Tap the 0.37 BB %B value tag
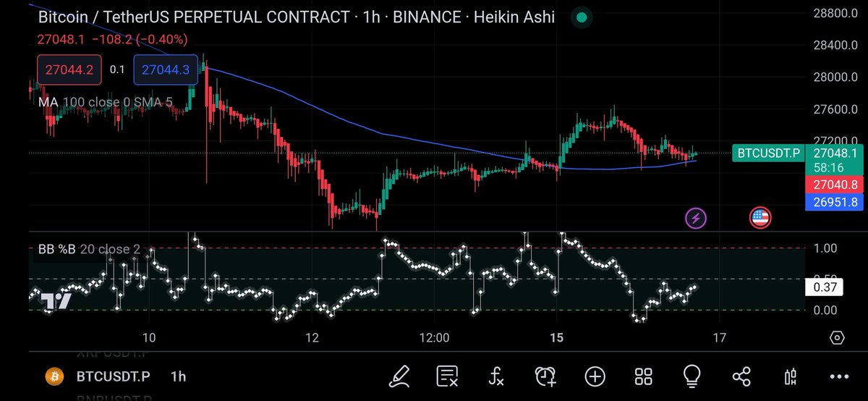The height and width of the screenshot is (401, 868). click(x=825, y=288)
